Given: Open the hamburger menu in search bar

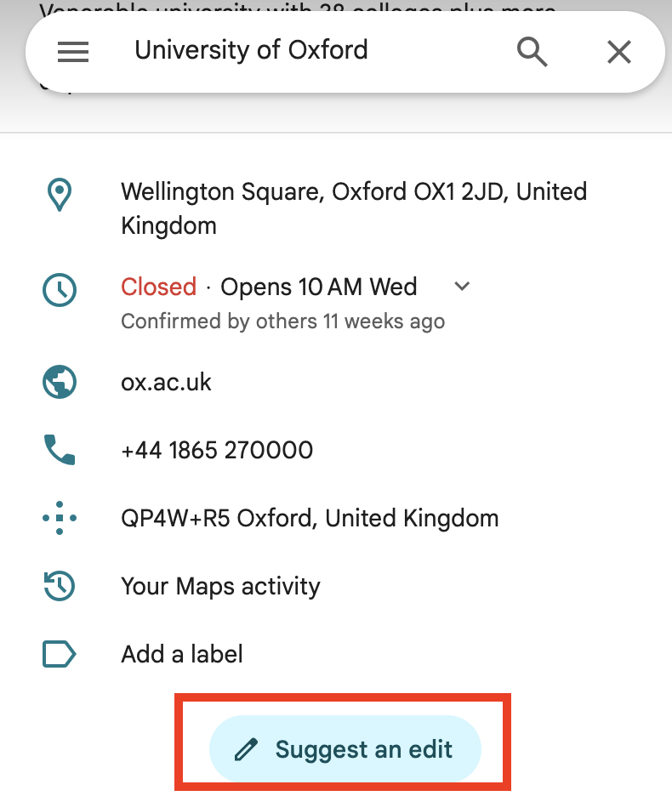Looking at the screenshot, I should click(x=73, y=53).
